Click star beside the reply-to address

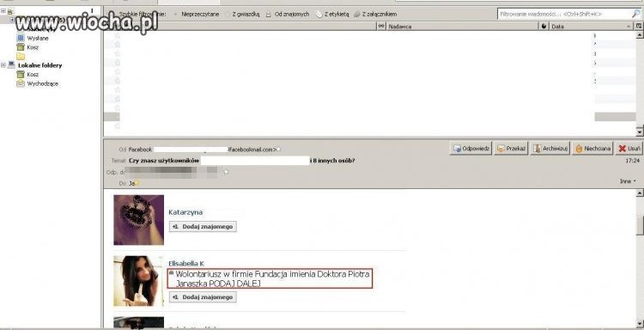coord(226,172)
